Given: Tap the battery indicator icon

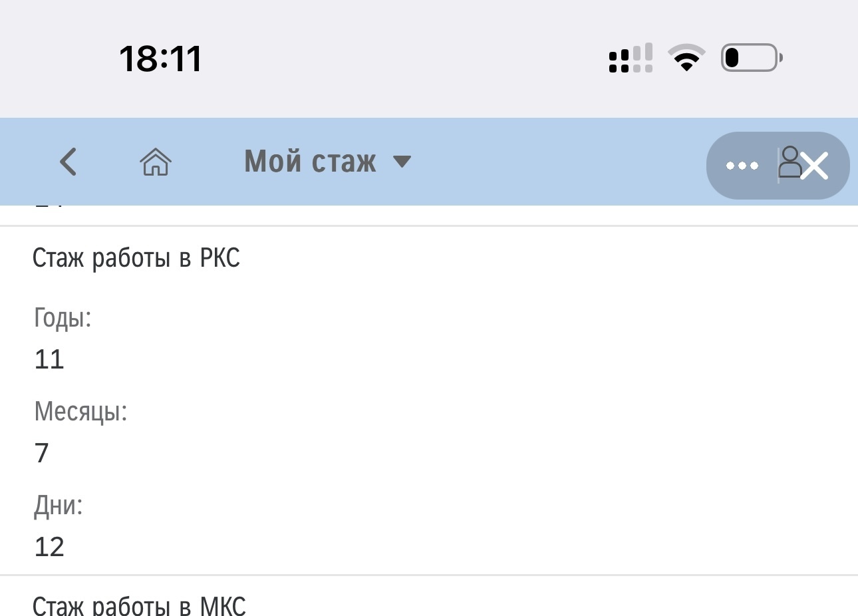Looking at the screenshot, I should [752, 58].
